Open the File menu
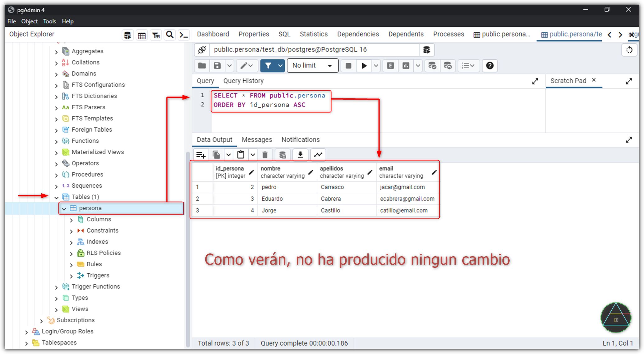The image size is (644, 354). pos(12,21)
